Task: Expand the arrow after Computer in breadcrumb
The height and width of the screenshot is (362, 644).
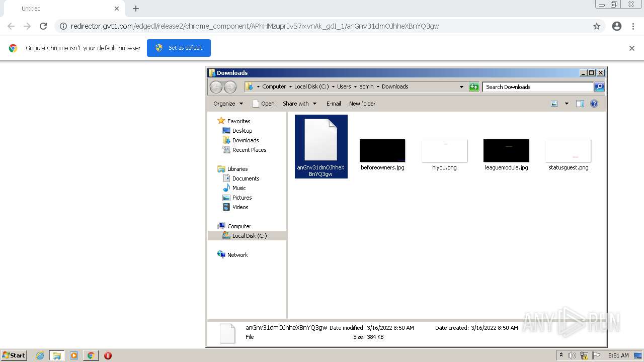Action: coord(290,86)
